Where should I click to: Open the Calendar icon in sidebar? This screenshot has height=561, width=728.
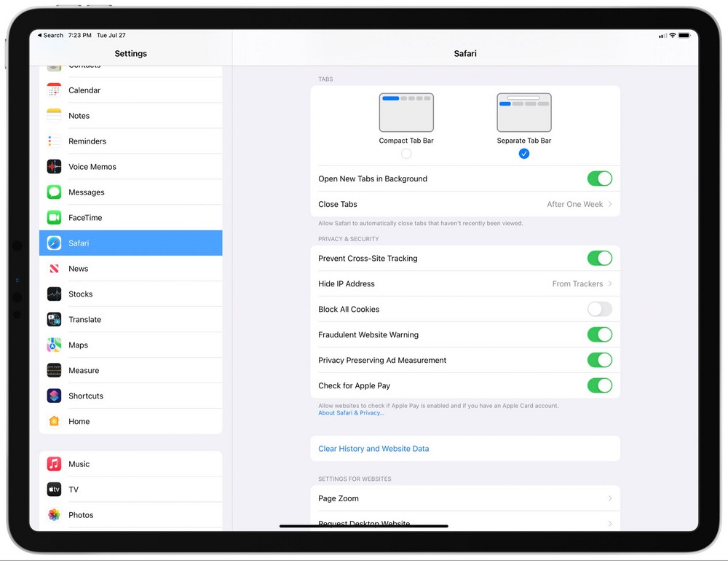coord(55,90)
